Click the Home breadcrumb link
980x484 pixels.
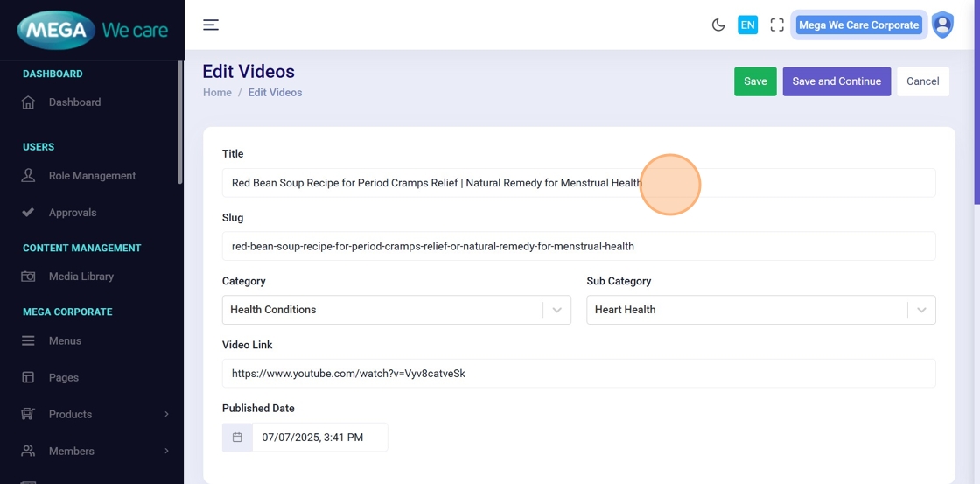tap(217, 93)
